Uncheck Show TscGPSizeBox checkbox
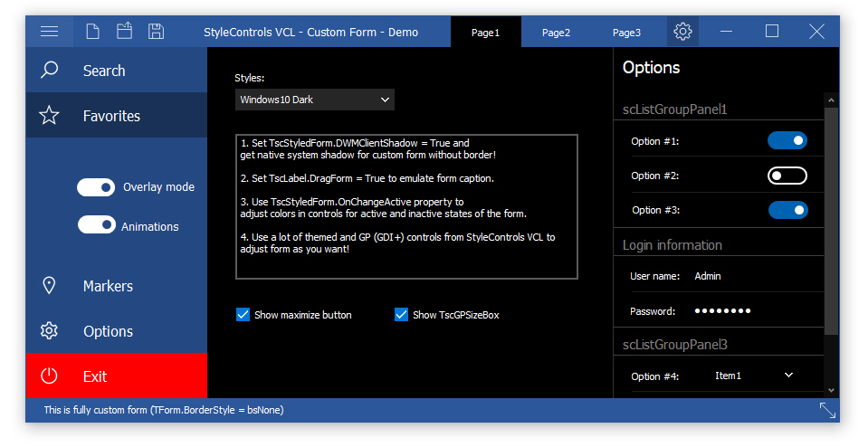 (x=401, y=315)
